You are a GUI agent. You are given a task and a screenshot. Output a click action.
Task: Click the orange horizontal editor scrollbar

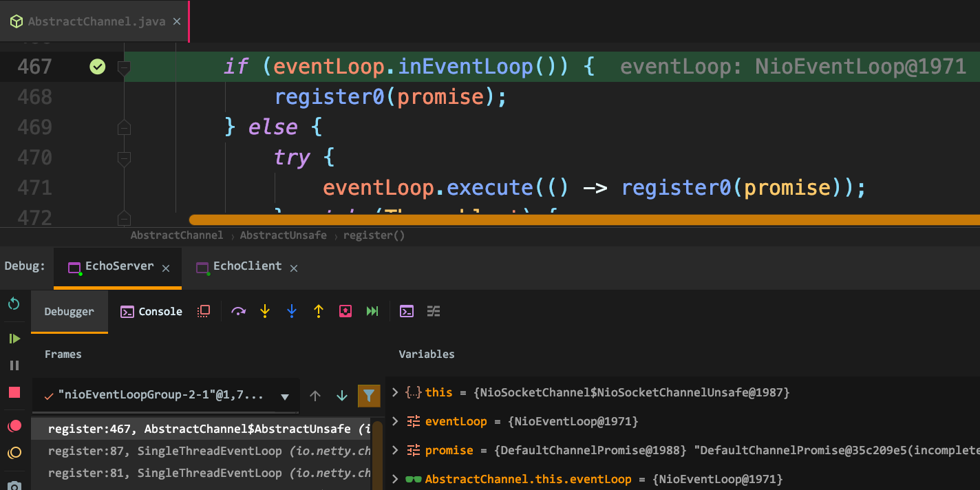coord(584,220)
